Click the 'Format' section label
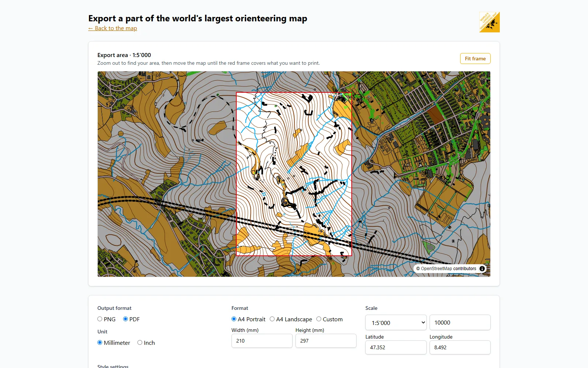The image size is (588, 368). click(240, 308)
